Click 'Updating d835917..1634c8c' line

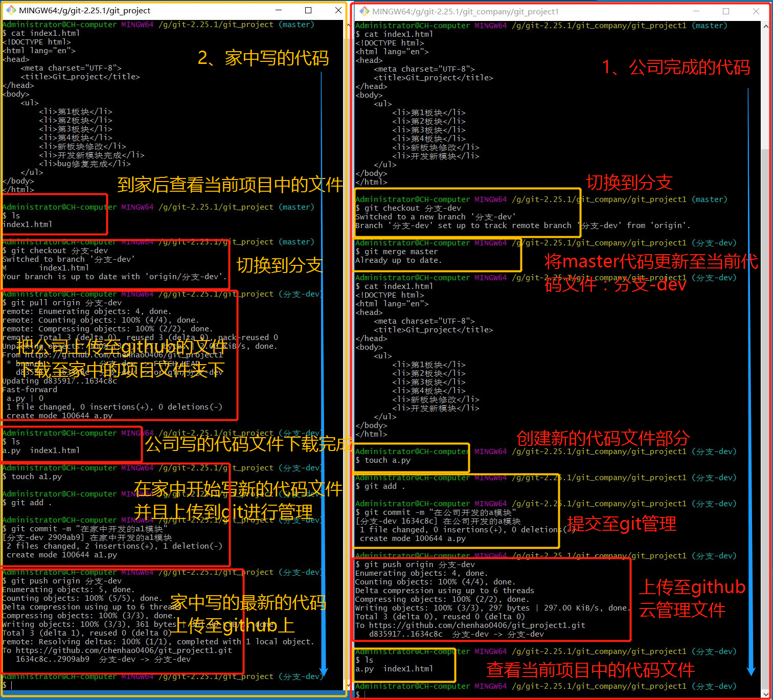click(x=59, y=381)
